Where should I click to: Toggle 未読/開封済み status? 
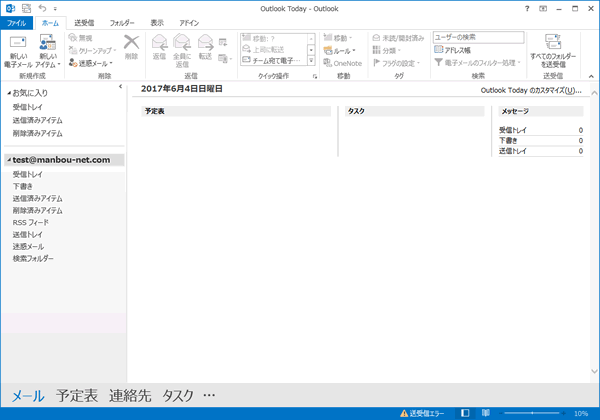coord(398,37)
